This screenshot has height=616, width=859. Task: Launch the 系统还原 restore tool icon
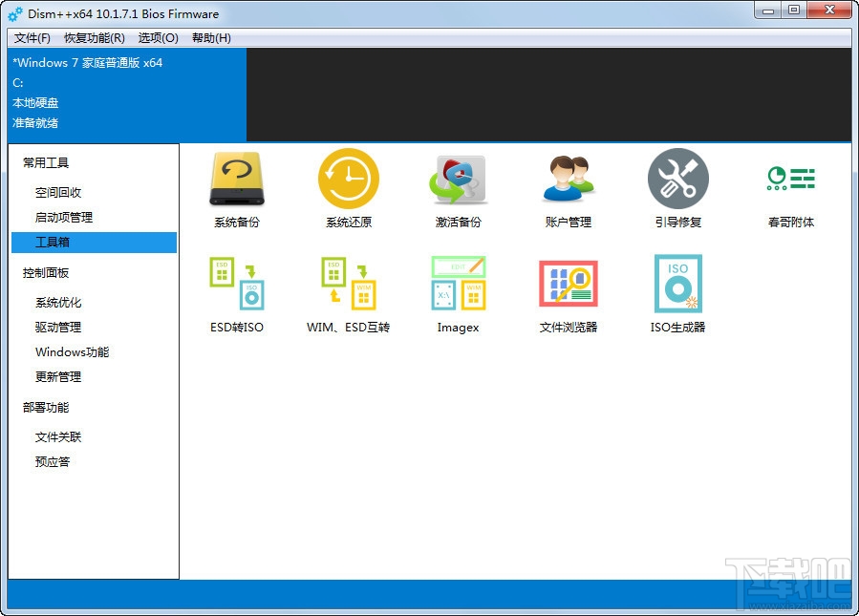pos(349,179)
